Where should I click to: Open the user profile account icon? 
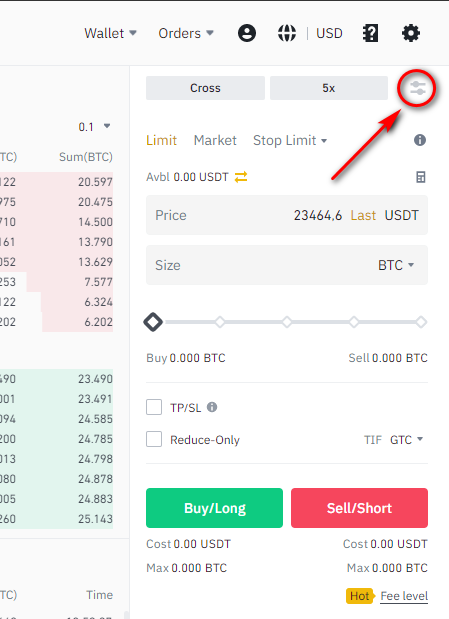click(247, 33)
